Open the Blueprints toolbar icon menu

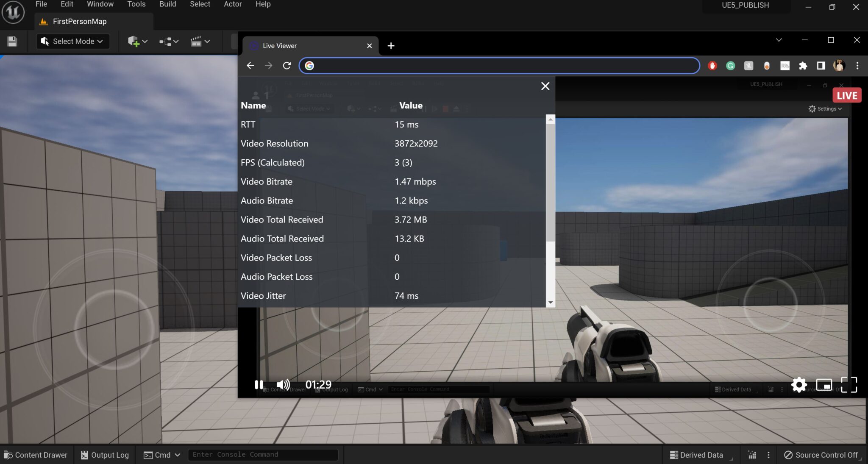point(169,41)
